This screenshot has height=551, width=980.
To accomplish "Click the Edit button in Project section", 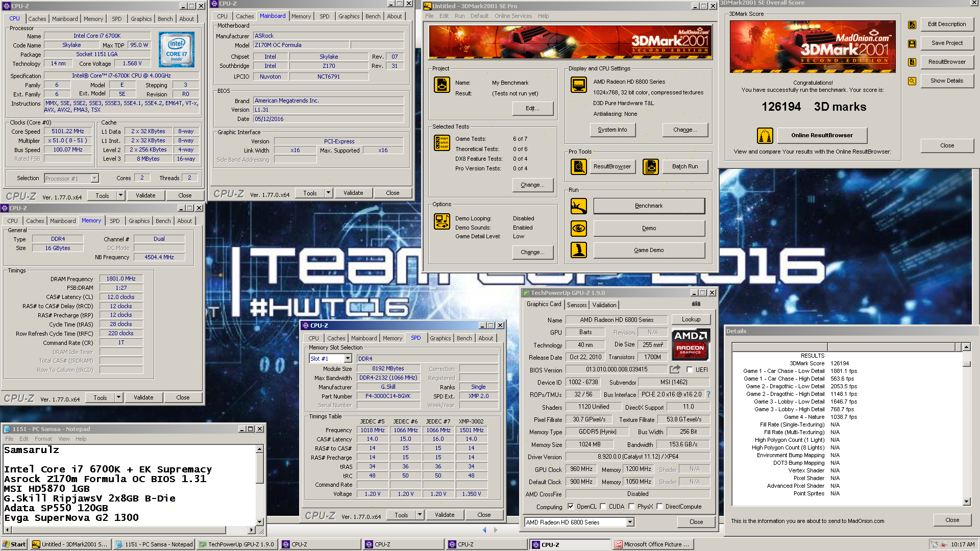I will click(x=532, y=108).
